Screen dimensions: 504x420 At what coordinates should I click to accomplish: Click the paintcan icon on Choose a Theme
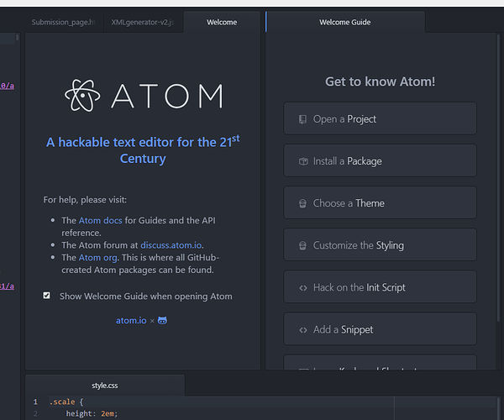[302, 203]
